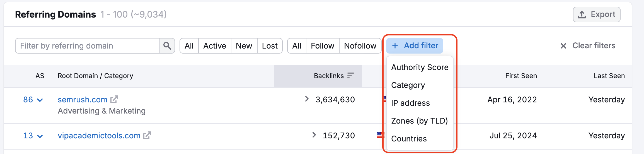Click the Backlinks sort icon
Image resolution: width=644 pixels, height=154 pixels.
tap(350, 75)
